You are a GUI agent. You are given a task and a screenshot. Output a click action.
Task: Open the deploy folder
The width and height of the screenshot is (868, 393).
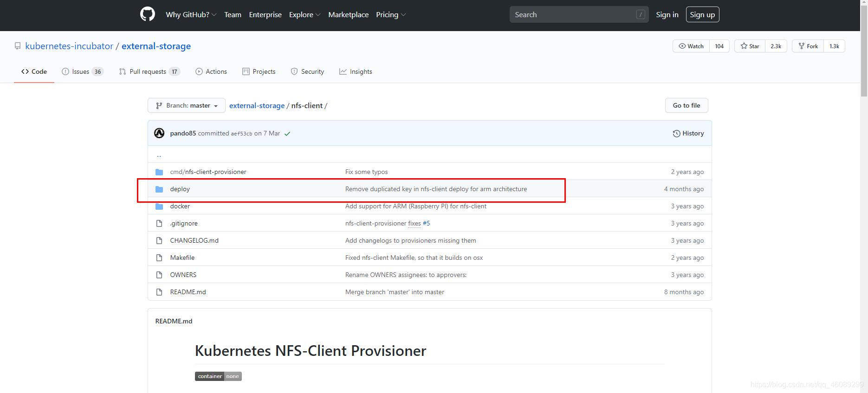click(x=180, y=189)
